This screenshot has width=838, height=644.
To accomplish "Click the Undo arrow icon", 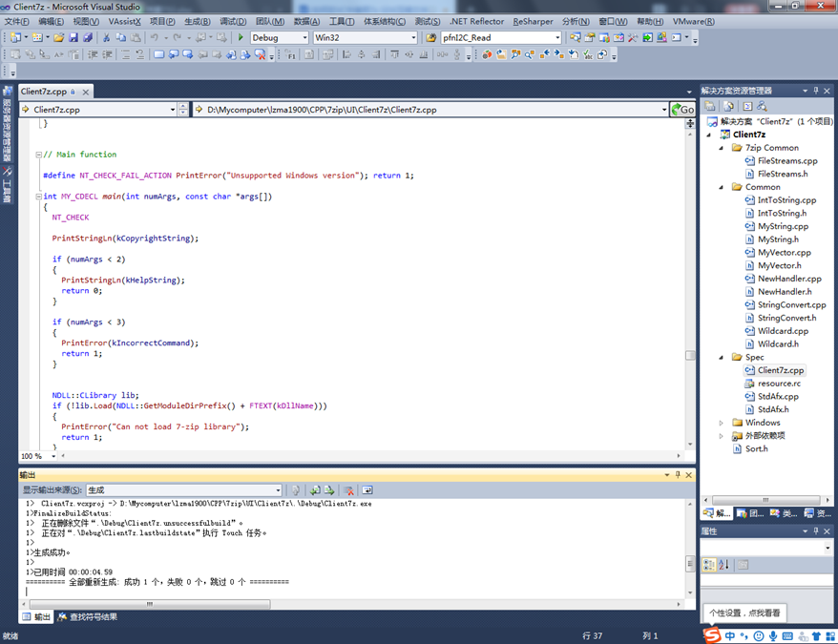I will coord(154,37).
